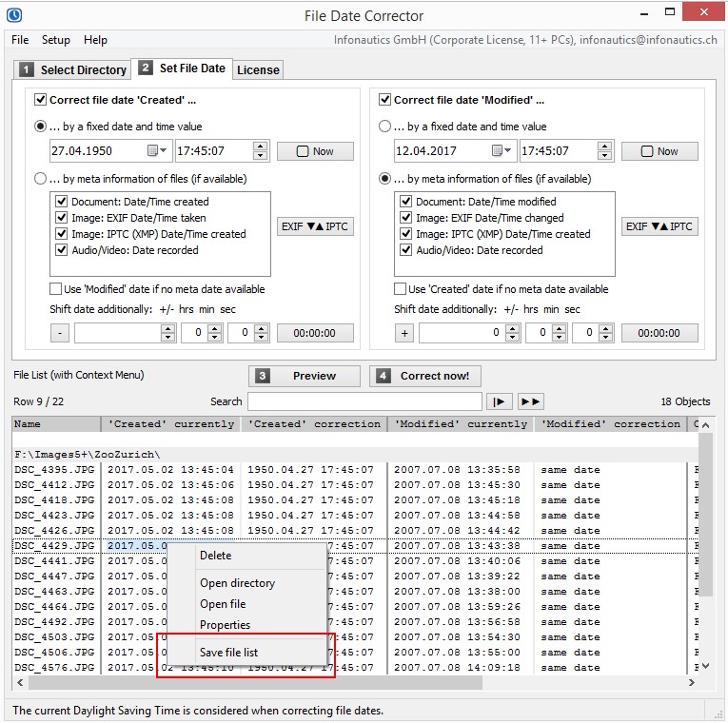
Task: Toggle 'Correct file date Modified' checkbox
Action: (x=384, y=99)
